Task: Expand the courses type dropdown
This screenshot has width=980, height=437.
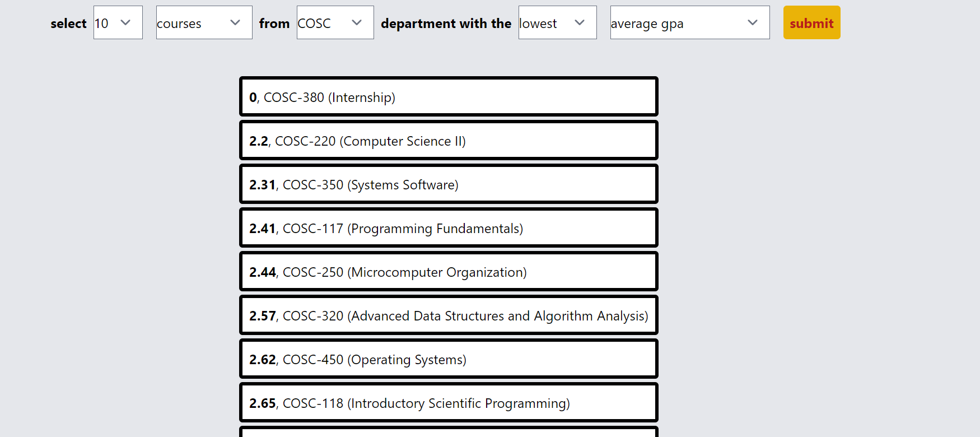Action: pos(204,22)
